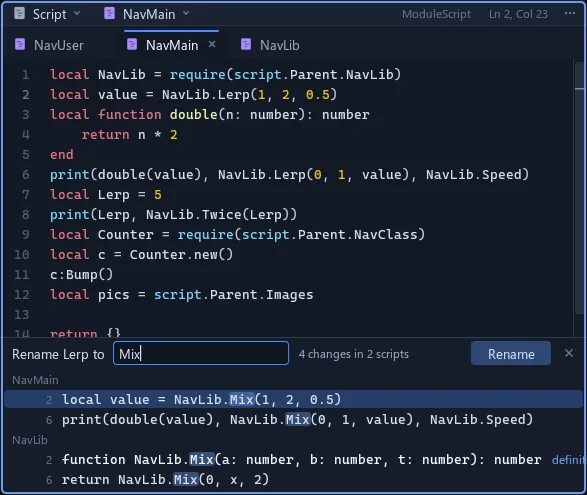Click line number 6 in gutter
Image resolution: width=587 pixels, height=495 pixels.
tap(25, 174)
